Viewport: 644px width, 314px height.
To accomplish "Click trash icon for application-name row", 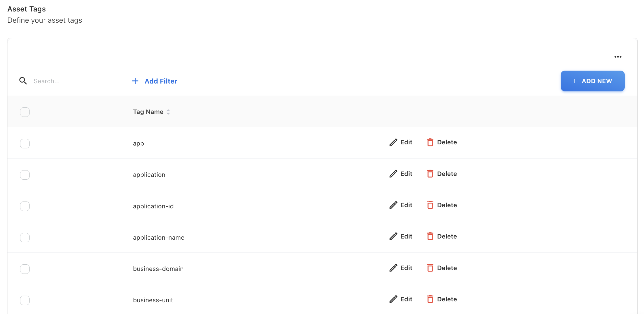I will pos(430,237).
